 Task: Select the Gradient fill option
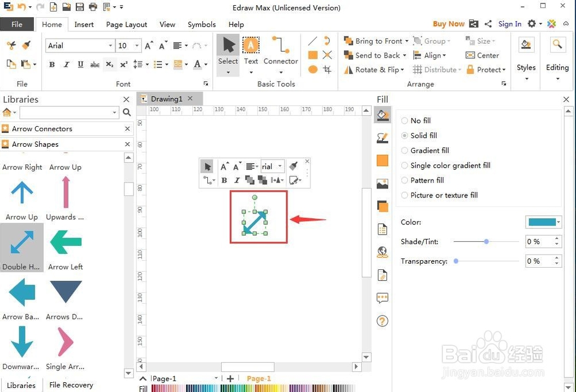(x=425, y=150)
